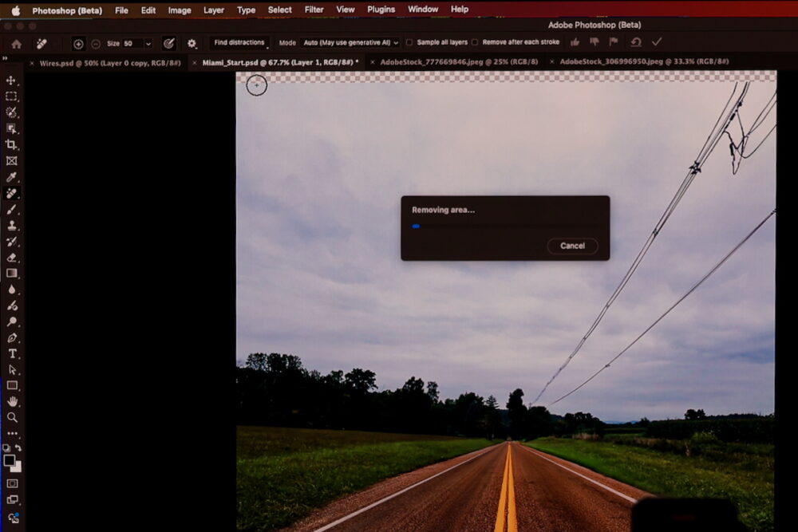The image size is (798, 532).
Task: Click the foreground color swatch
Action: point(9,460)
